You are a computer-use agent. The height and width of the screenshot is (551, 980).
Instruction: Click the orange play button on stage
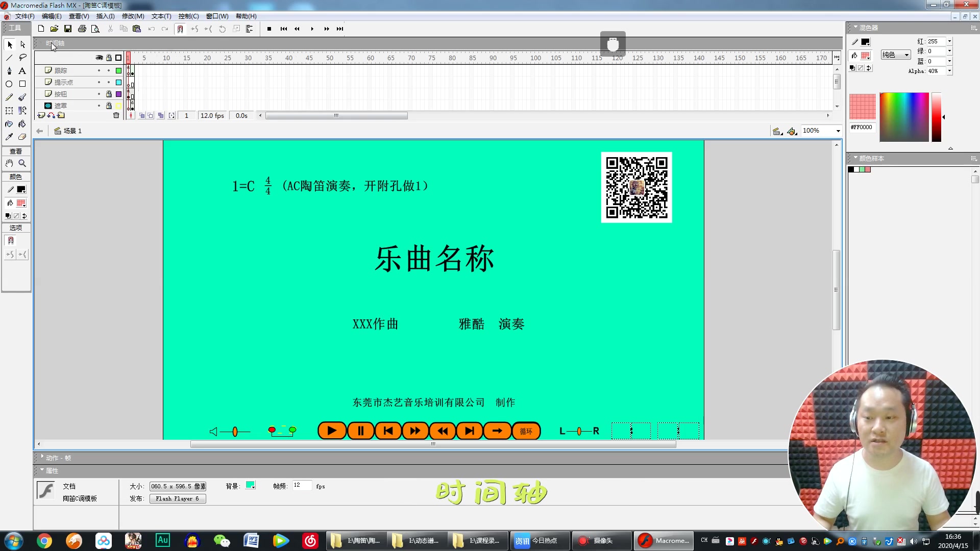[332, 432]
